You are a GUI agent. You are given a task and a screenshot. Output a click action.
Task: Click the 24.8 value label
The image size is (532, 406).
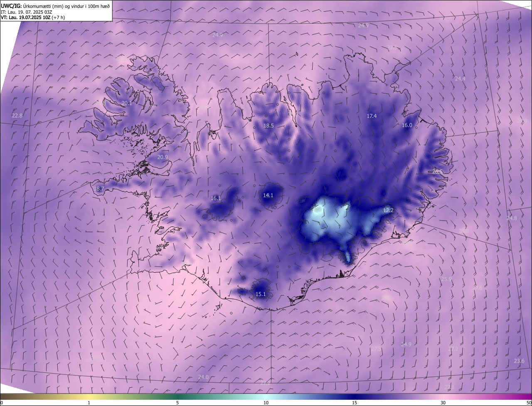[x=512, y=218]
